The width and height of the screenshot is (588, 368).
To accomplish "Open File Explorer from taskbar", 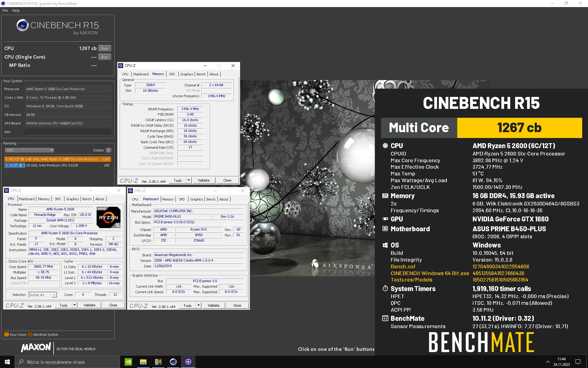I will pyautogui.click(x=143, y=362).
